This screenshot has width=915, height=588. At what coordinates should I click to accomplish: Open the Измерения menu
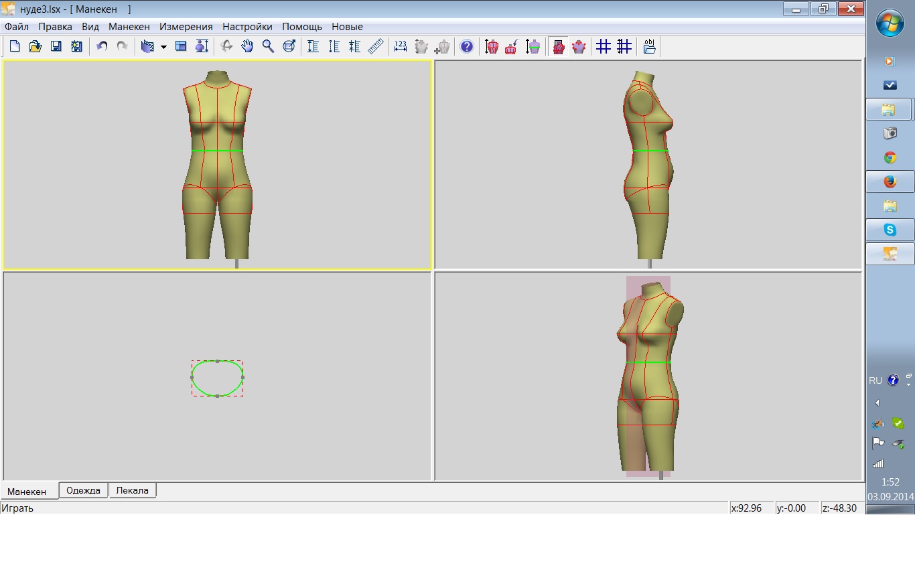[x=186, y=27]
